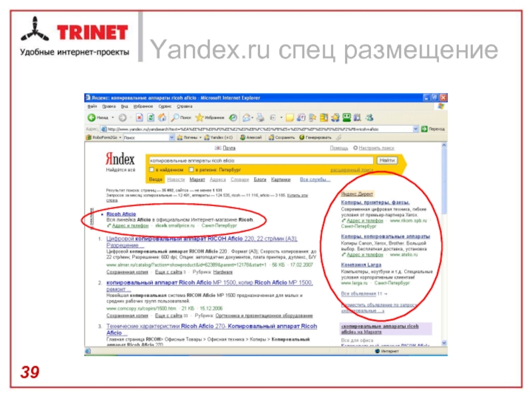Click the Forward arrow in IE toolbar
Viewport: 532px width, 399px height.
pyautogui.click(x=122, y=118)
